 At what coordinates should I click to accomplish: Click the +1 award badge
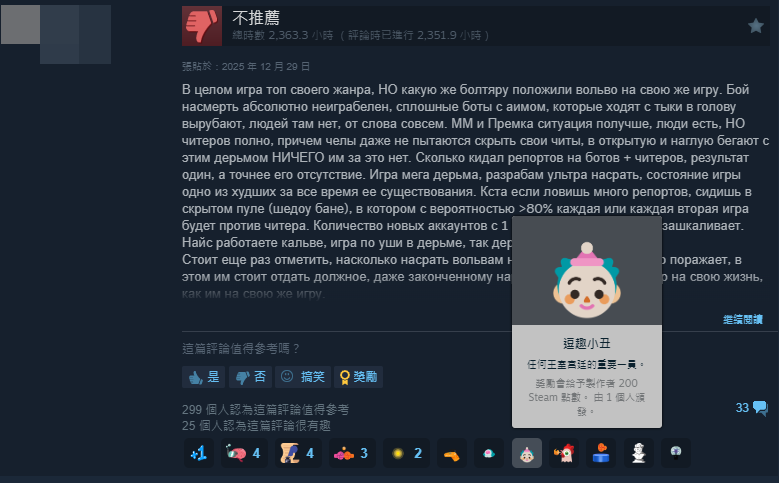point(199,453)
